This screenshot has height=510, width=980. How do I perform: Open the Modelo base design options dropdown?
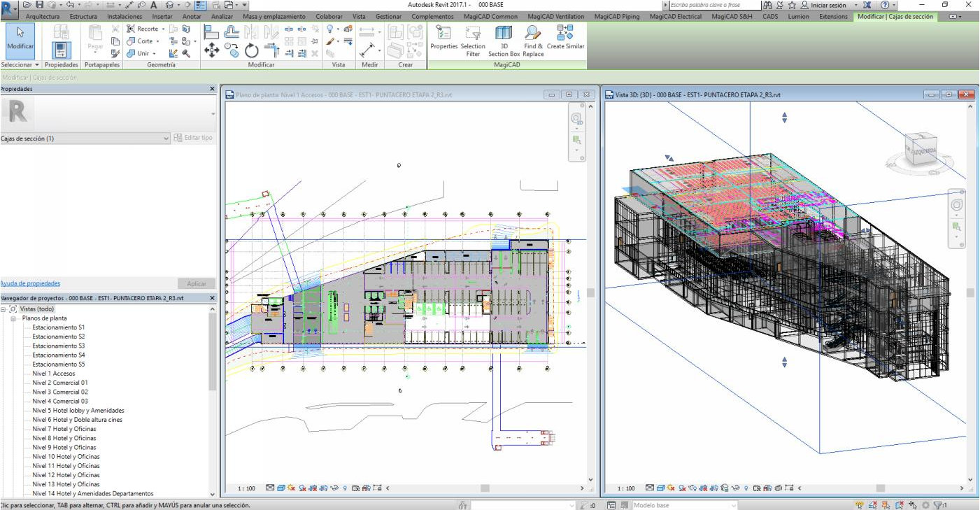pos(734,505)
